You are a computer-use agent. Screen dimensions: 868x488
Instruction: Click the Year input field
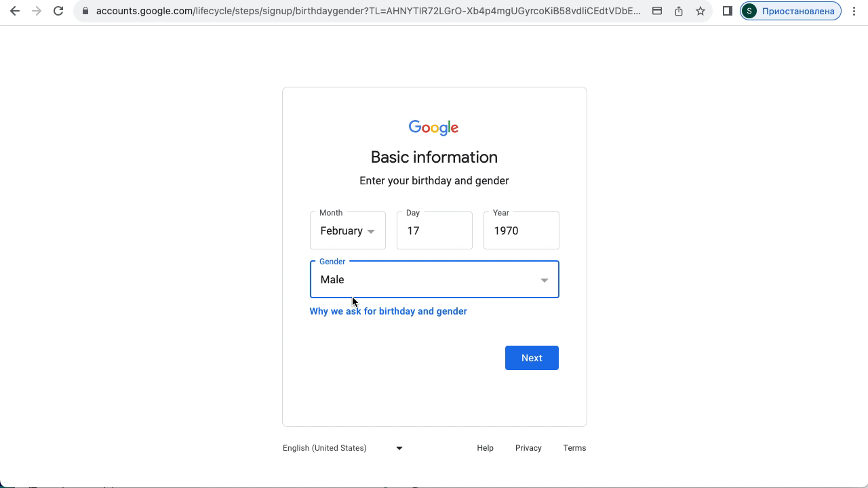[x=521, y=230]
